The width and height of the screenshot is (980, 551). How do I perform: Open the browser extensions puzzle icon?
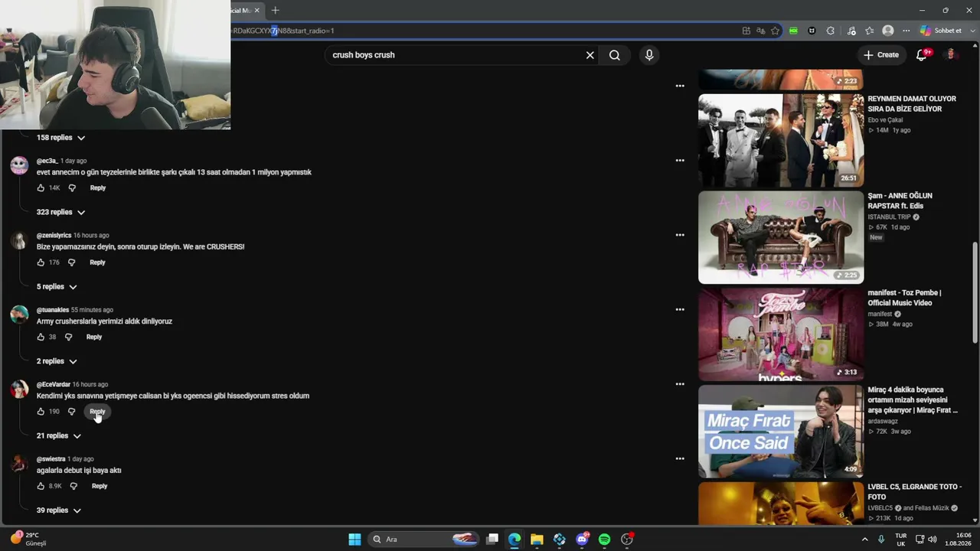(831, 31)
